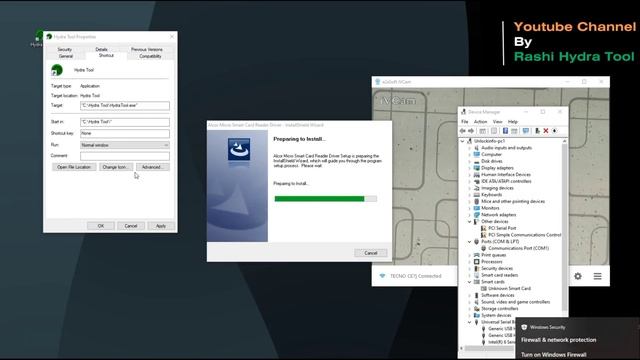Open iVCam settings gear icon
The image size is (640, 360).
[x=578, y=276]
